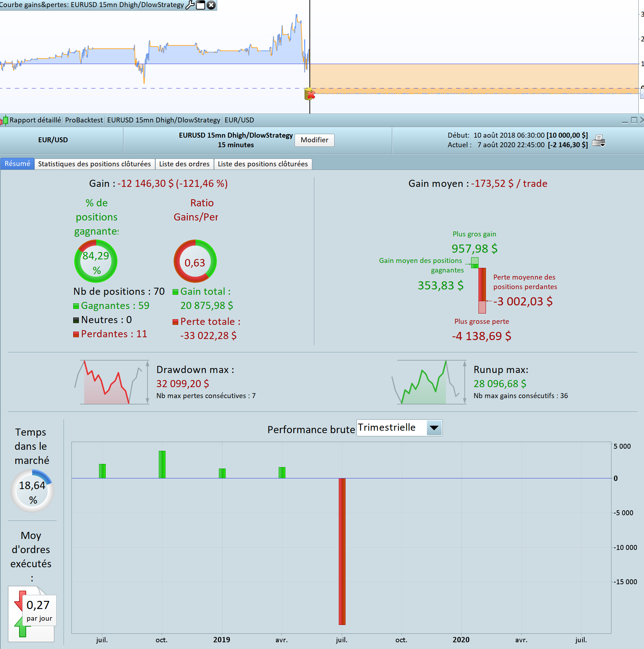The width and height of the screenshot is (644, 649).
Task: Click the coin stack marker on the equity curve
Action: pos(309,94)
